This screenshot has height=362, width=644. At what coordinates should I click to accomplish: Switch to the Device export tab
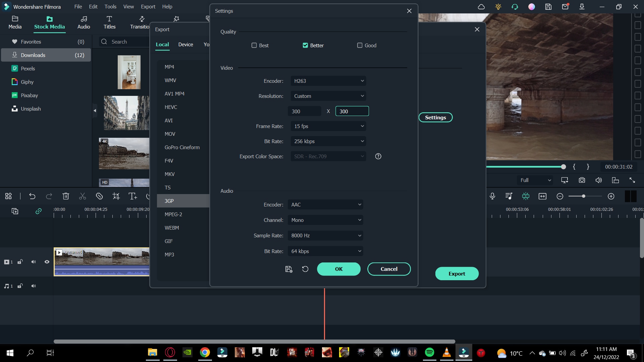pyautogui.click(x=185, y=45)
